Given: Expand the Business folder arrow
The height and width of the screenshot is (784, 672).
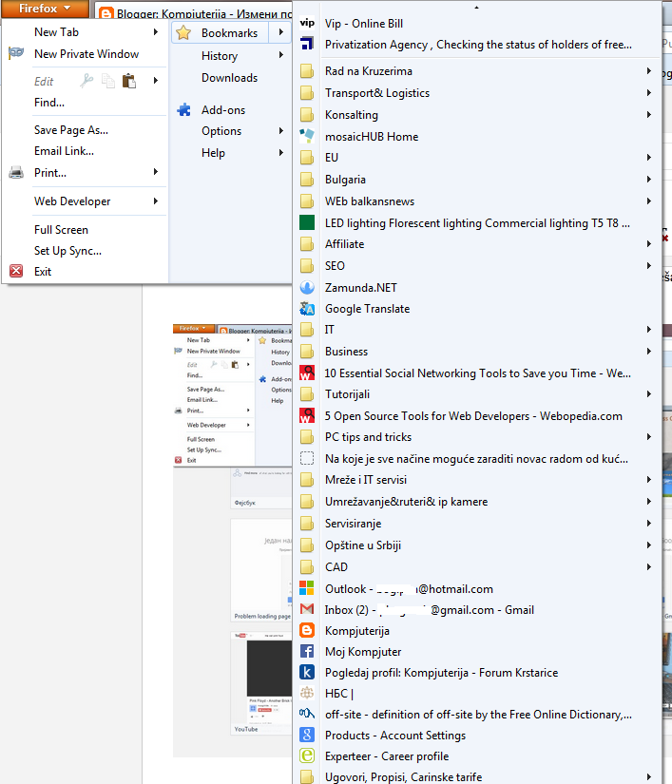Looking at the screenshot, I should coord(649,351).
